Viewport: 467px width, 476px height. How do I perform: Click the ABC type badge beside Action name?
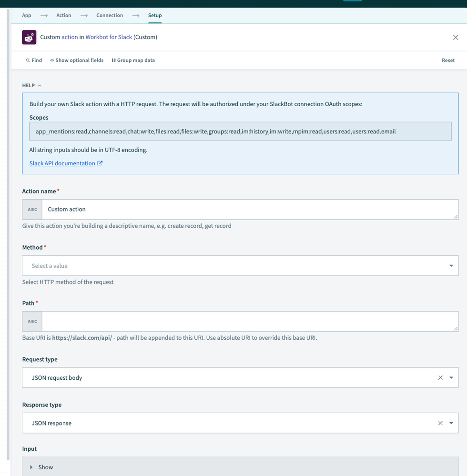point(32,210)
